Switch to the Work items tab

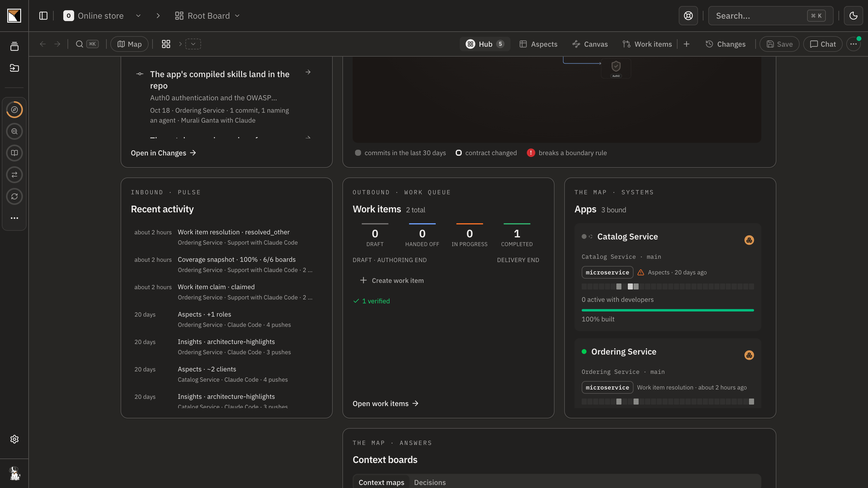click(647, 44)
